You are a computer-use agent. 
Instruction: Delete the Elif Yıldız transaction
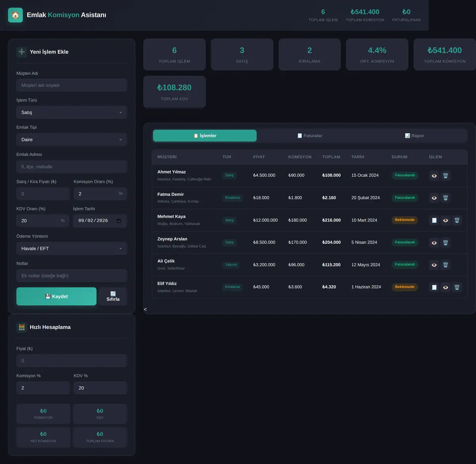tap(457, 287)
